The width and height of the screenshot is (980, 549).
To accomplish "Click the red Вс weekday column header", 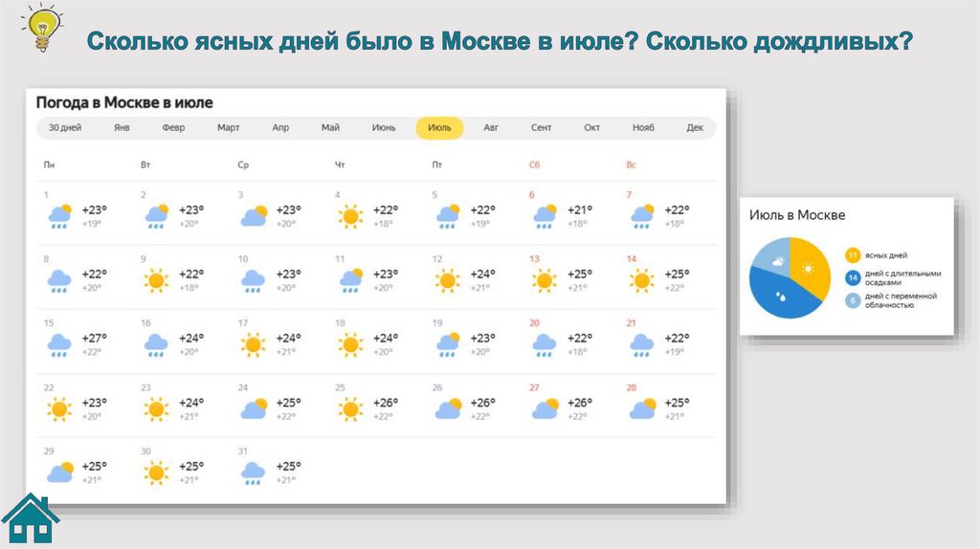I will [632, 165].
